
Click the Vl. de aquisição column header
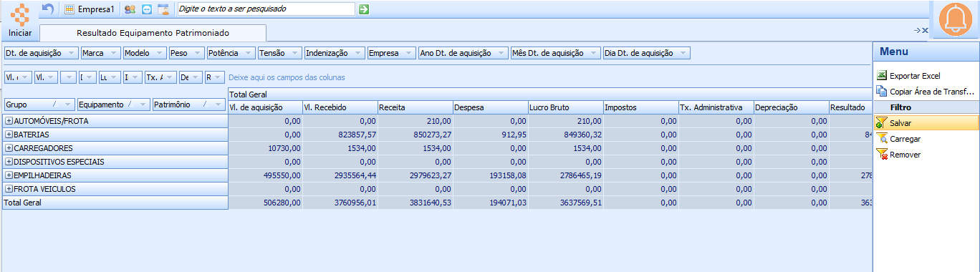click(265, 107)
